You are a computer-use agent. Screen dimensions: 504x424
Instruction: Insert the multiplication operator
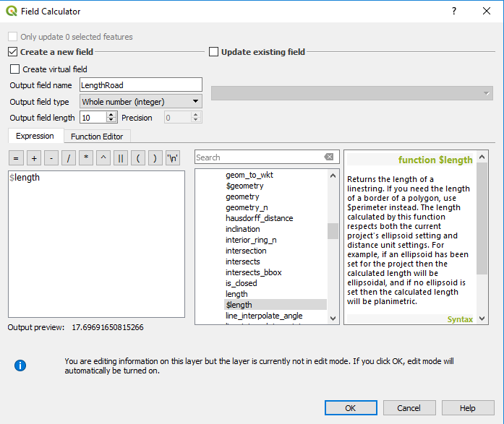pos(86,158)
